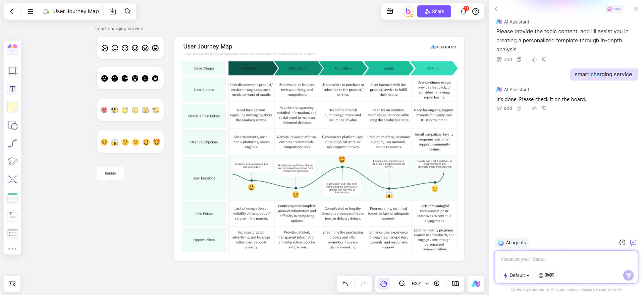The width and height of the screenshot is (644, 295).
Task: Select the Acquisition stage arrow
Action: point(343,68)
